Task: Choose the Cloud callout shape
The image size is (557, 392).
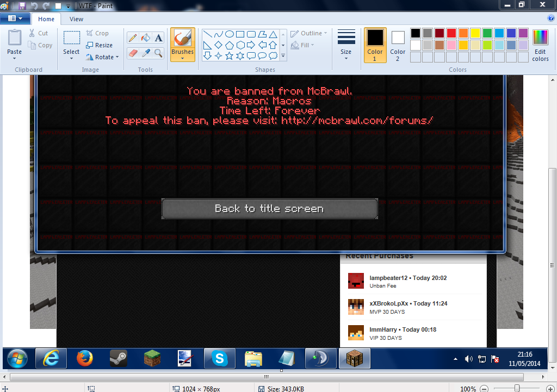Action: pyautogui.click(x=273, y=56)
